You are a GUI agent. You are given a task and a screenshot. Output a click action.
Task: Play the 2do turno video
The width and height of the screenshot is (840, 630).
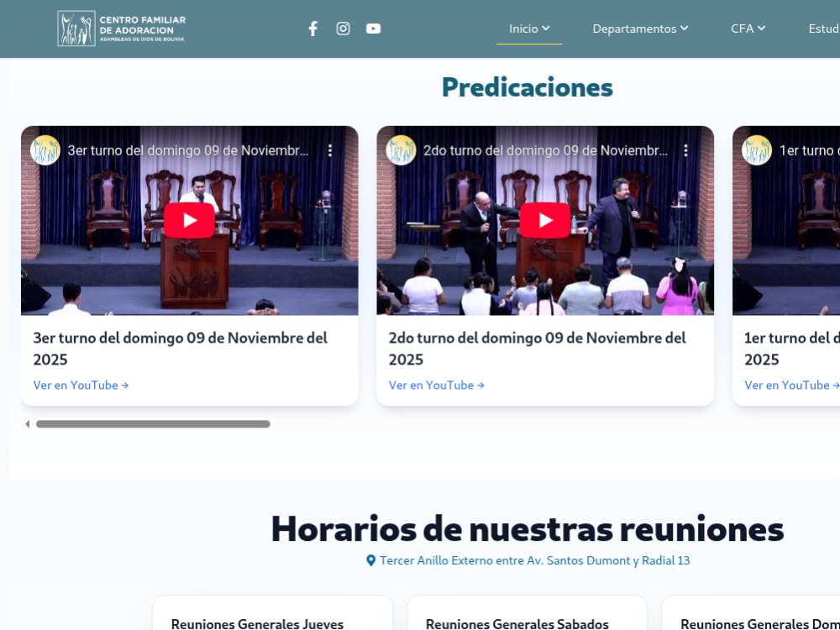coord(545,220)
